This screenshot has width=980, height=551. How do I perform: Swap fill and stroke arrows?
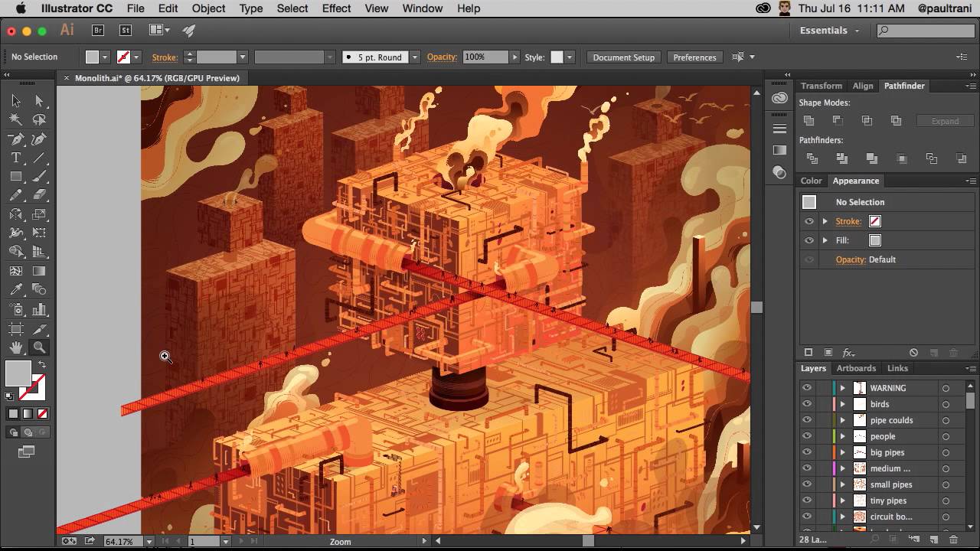tap(42, 365)
